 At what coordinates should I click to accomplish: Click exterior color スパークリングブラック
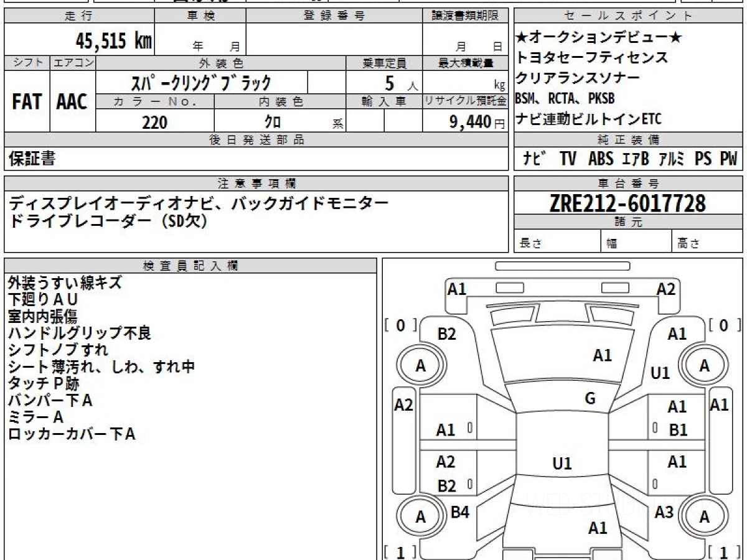[x=202, y=82]
